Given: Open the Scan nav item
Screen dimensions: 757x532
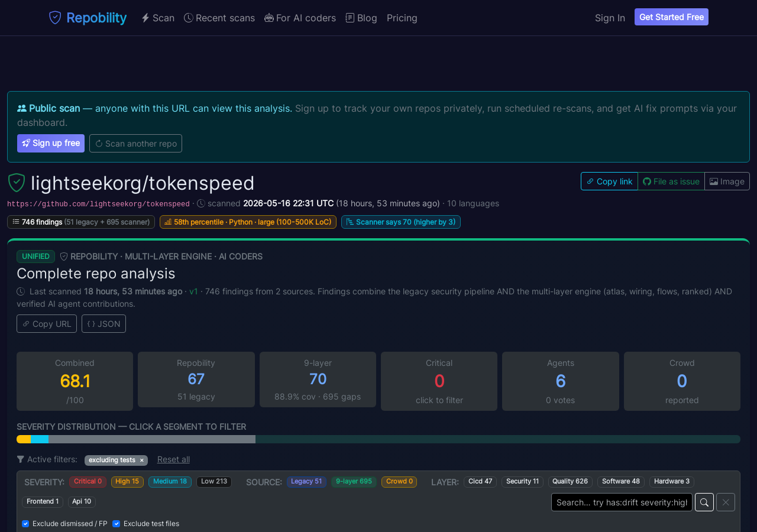Looking at the screenshot, I should (x=158, y=18).
